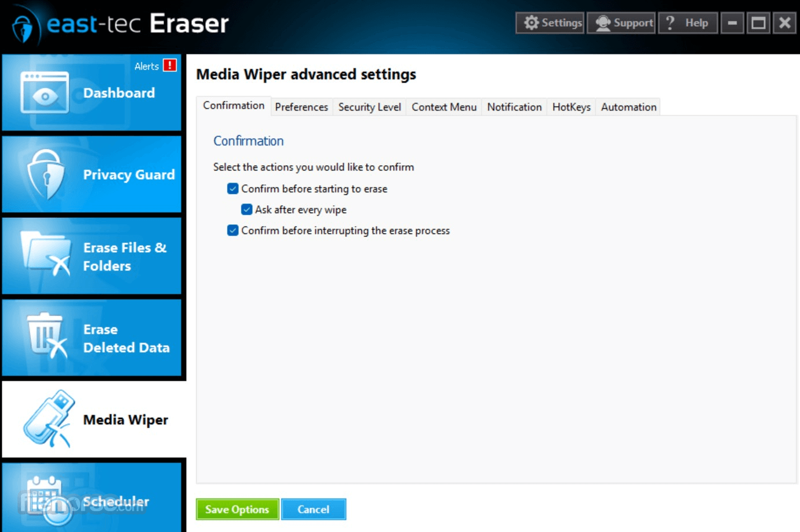
Task: Click the green Save Options button
Action: (237, 509)
